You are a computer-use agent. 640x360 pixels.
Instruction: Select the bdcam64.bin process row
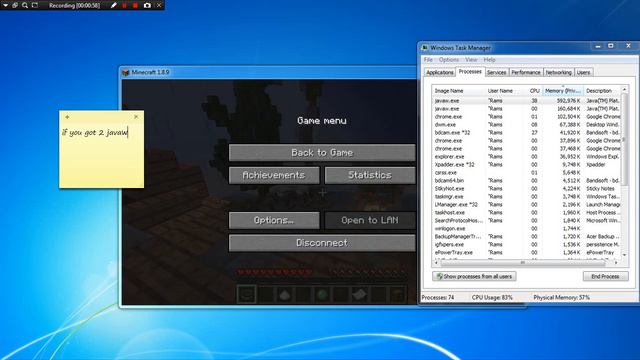[527, 180]
